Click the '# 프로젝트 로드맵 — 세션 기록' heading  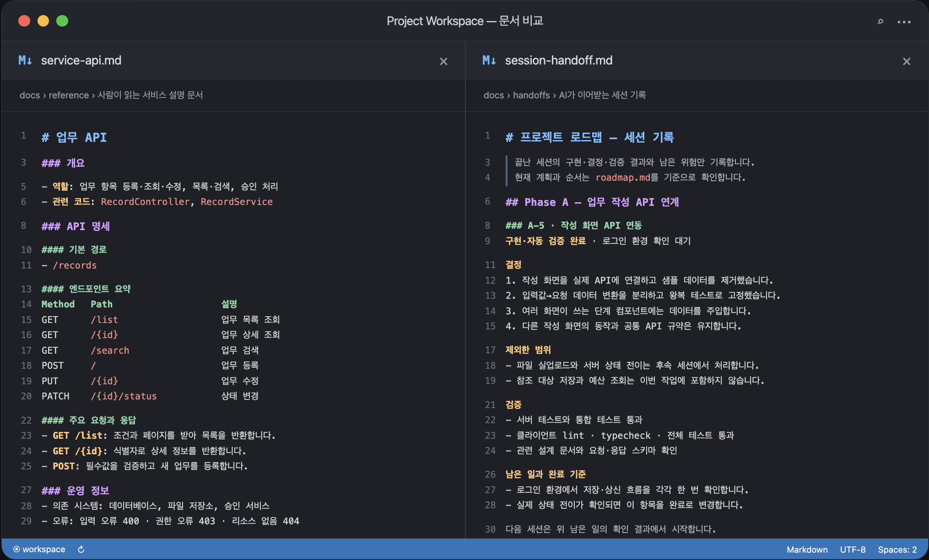pyautogui.click(x=589, y=137)
